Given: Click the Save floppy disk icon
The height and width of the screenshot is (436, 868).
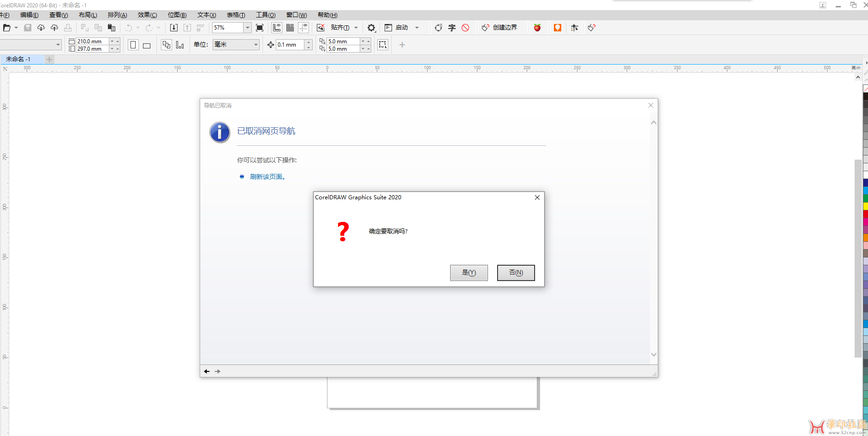Looking at the screenshot, I should pos(28,28).
